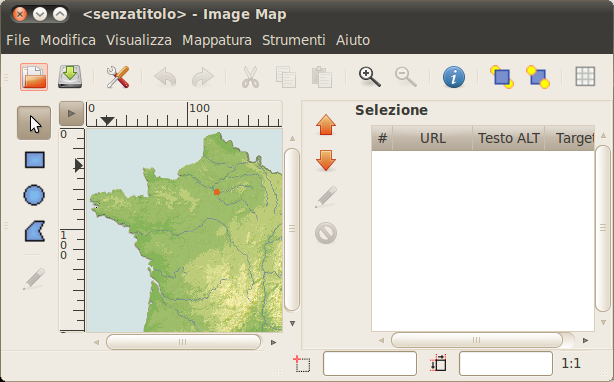Click the selection list vertical scrollbar
This screenshot has width=614, height=382.
pyautogui.click(x=603, y=229)
